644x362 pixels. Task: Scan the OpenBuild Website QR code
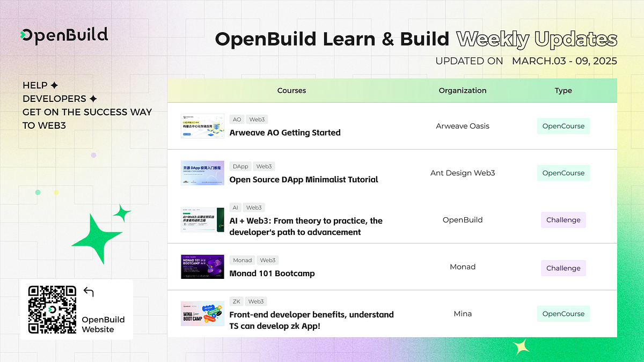[53, 309]
